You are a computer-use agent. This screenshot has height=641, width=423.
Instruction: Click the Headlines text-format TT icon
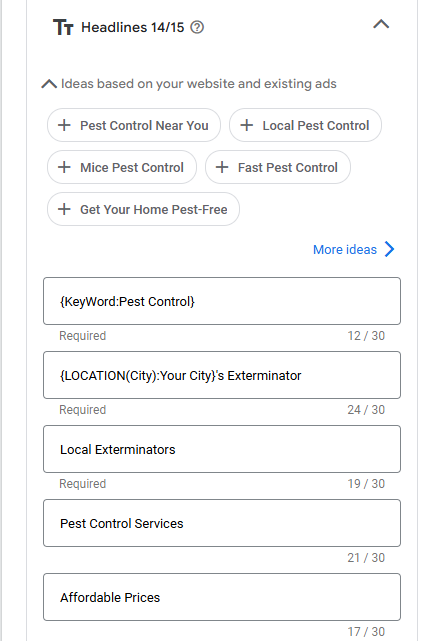pos(63,27)
